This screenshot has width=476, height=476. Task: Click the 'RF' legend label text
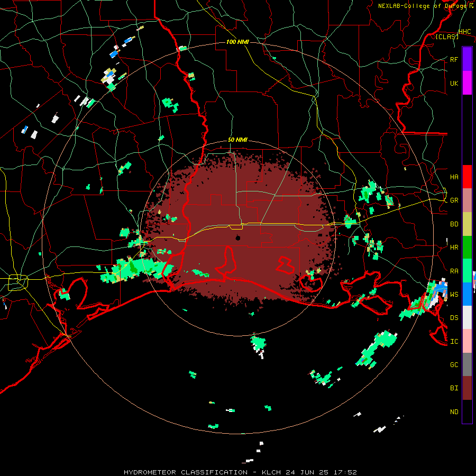[454, 59]
